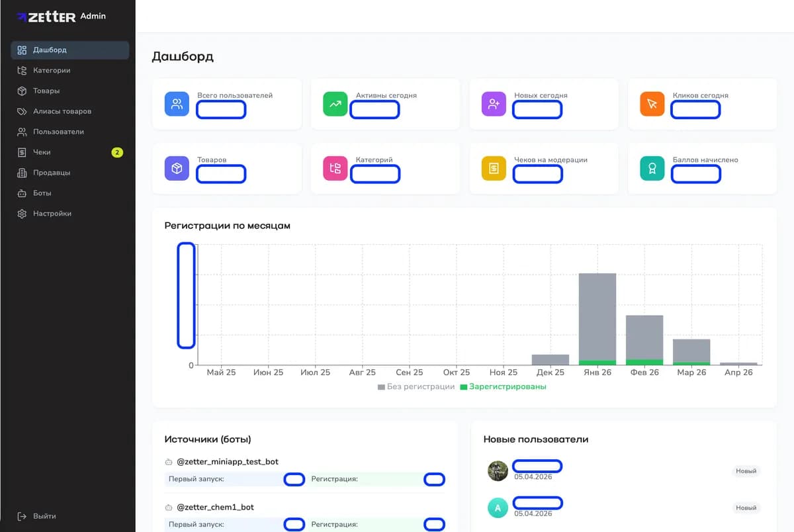
Task: Click the Zetter Admin logo
Action: 61,17
